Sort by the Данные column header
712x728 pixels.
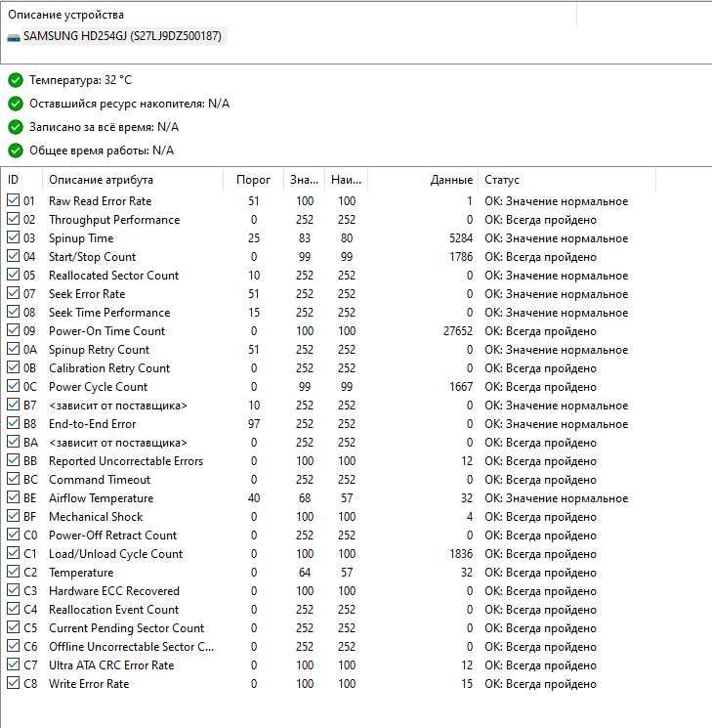(423, 180)
